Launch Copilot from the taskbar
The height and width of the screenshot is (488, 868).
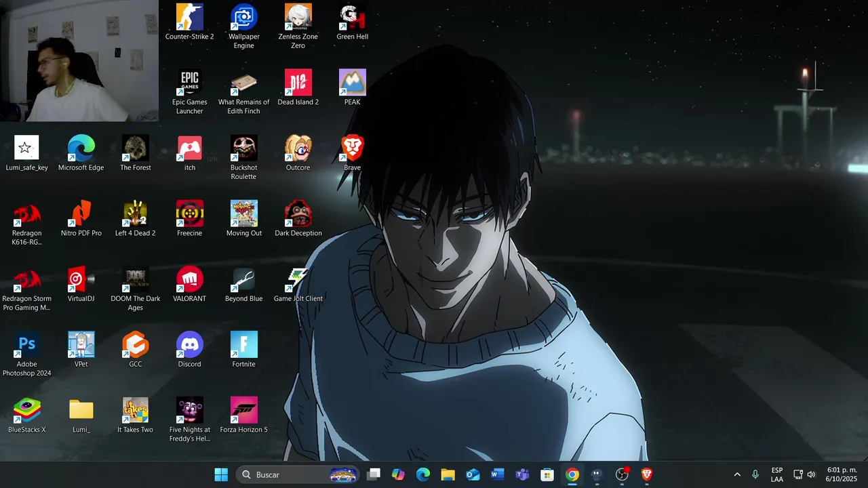pyautogui.click(x=398, y=474)
